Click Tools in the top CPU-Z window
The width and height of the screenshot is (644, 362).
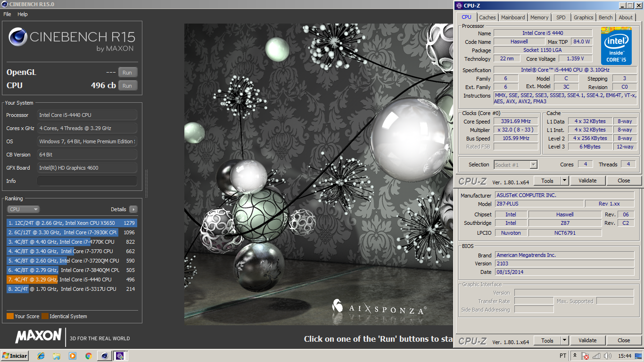click(x=547, y=181)
